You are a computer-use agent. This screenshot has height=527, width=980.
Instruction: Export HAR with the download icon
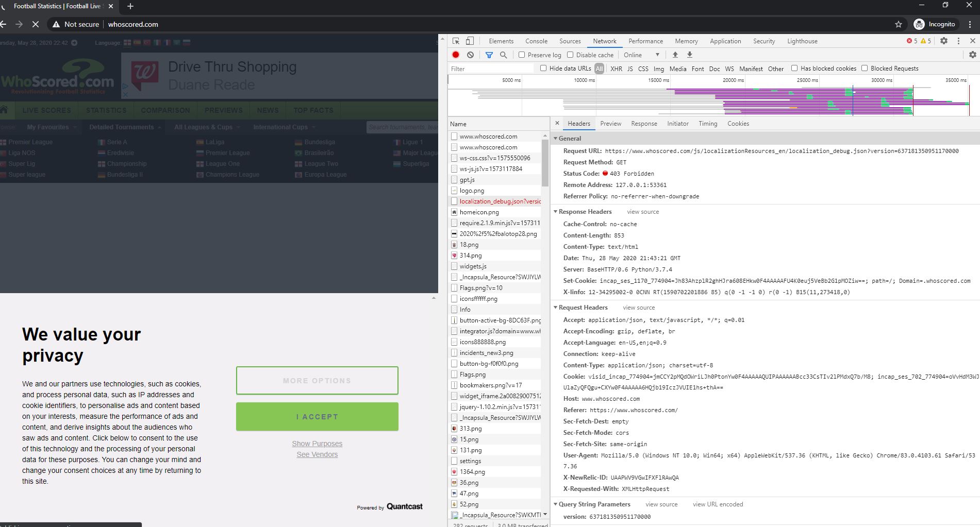tap(691, 55)
